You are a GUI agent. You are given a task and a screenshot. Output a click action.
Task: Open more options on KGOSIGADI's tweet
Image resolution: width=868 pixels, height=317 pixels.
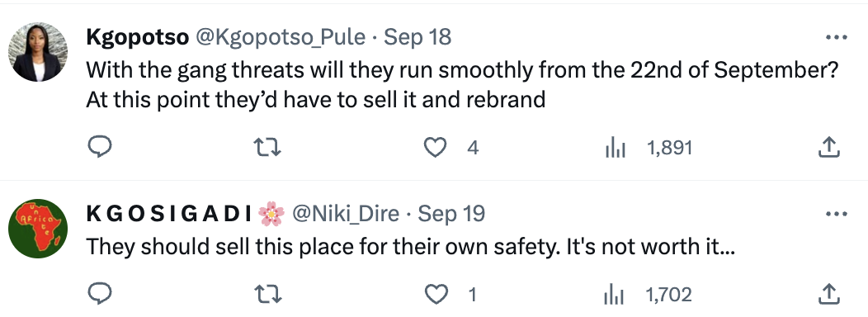pos(837,214)
